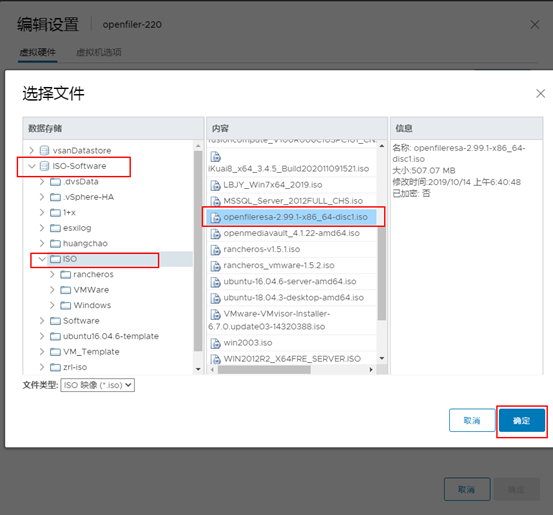Switch to the 虚拟硬件 tab
This screenshot has width=553, height=515.
coord(38,53)
